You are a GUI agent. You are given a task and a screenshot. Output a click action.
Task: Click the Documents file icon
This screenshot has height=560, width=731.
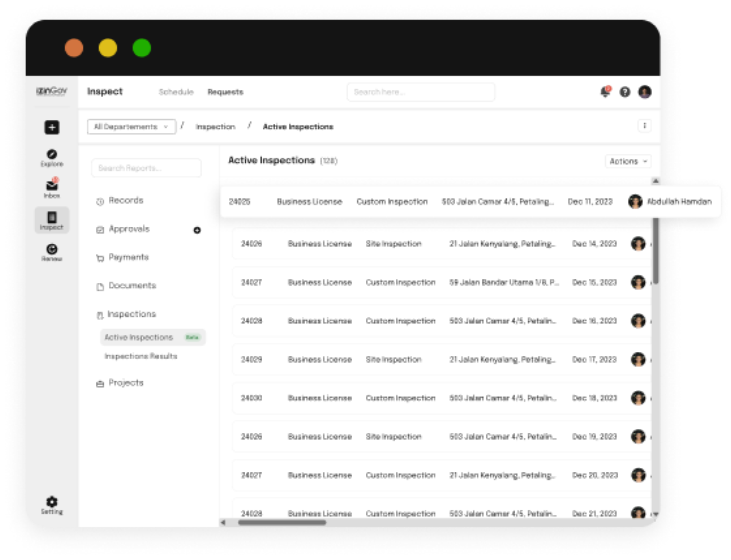pos(100,287)
